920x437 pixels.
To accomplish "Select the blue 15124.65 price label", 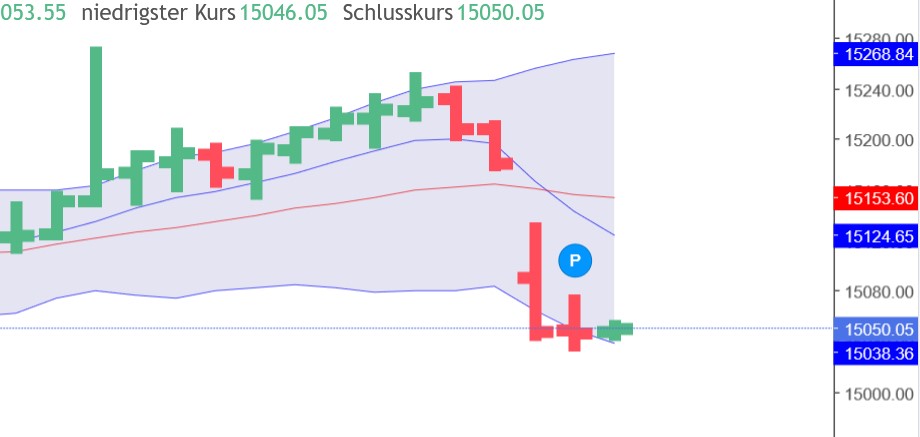I will pos(879,237).
